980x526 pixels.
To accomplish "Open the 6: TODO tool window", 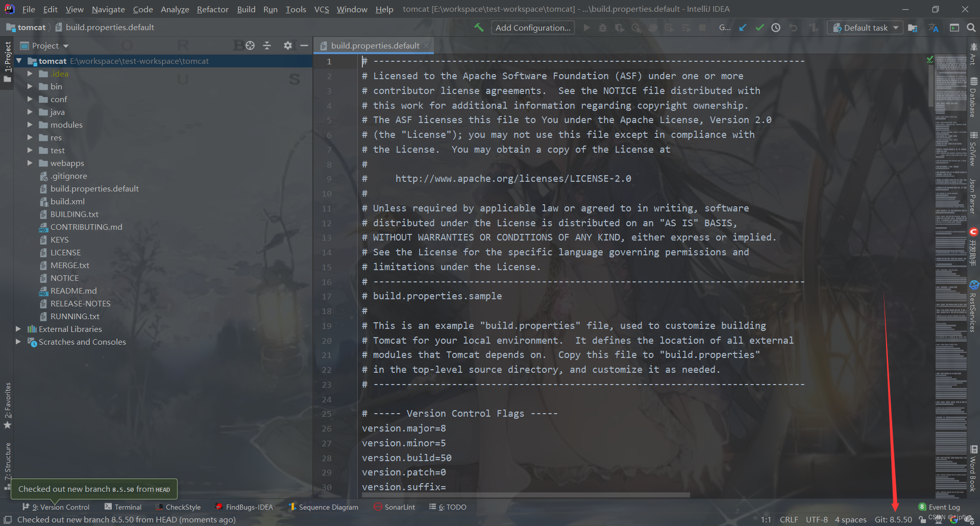I will (x=448, y=507).
